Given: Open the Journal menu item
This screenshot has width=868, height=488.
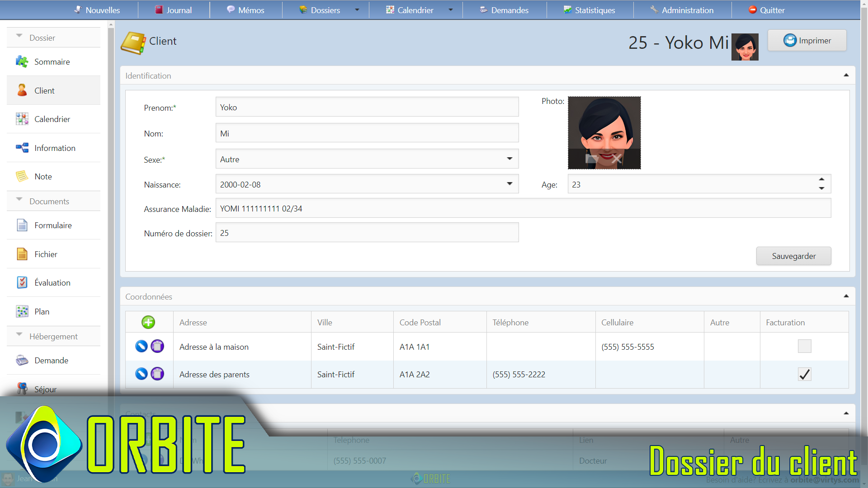Looking at the screenshot, I should click(174, 10).
